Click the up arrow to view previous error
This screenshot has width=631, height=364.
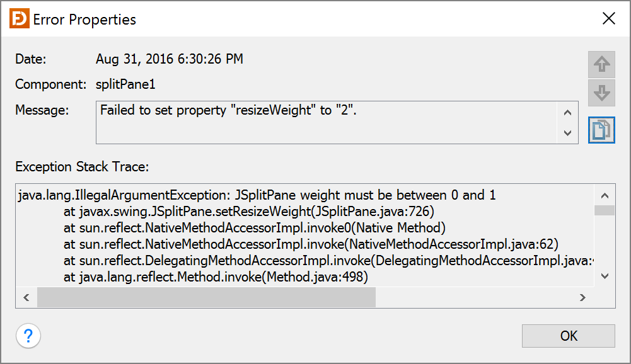(601, 65)
